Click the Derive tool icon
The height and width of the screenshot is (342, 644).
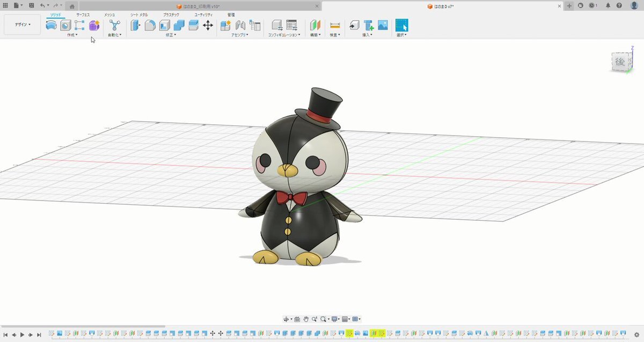pyautogui.click(x=65, y=25)
